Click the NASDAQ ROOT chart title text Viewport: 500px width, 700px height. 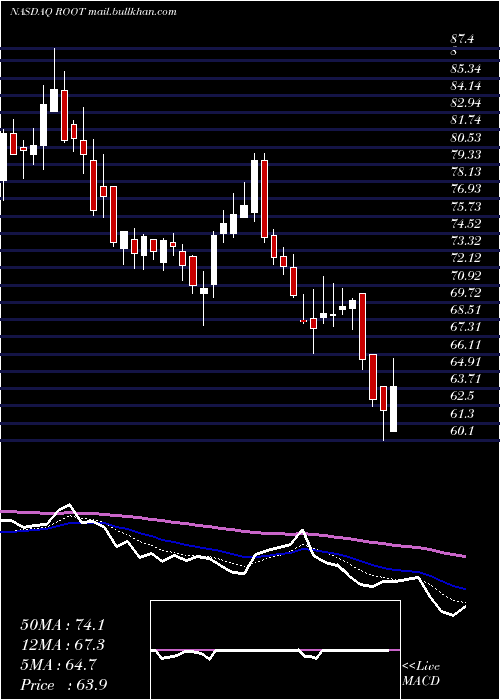coord(93,12)
